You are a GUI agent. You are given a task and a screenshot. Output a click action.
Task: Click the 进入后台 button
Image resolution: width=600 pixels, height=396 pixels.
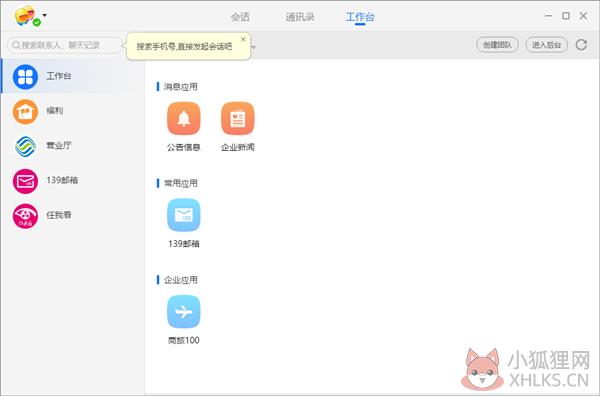point(546,45)
